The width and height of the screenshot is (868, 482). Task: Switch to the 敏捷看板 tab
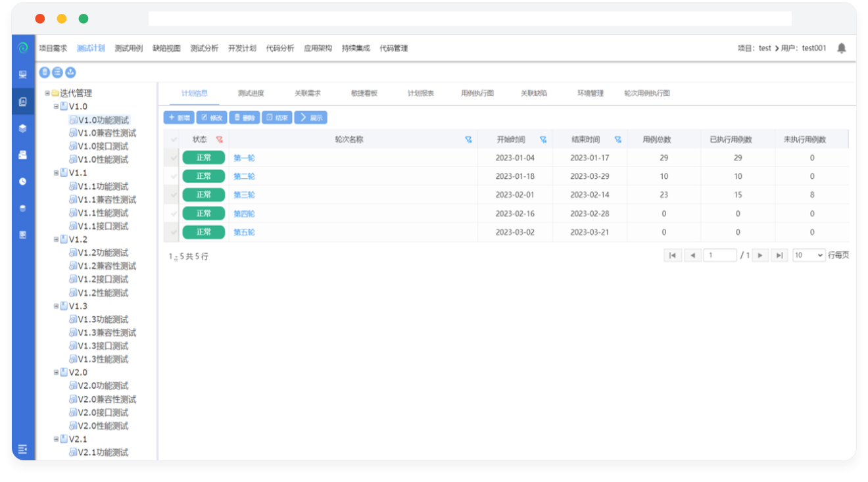click(x=364, y=93)
